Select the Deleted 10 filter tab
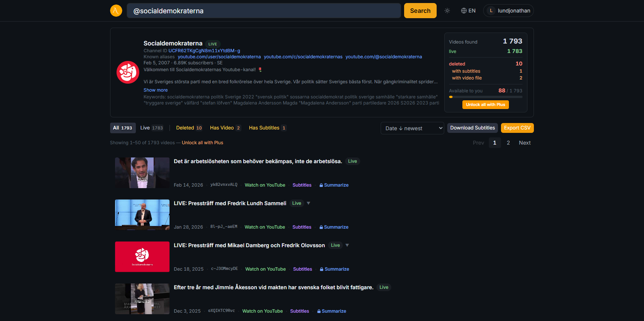Screen dimensions: 644x321 tap(189, 128)
